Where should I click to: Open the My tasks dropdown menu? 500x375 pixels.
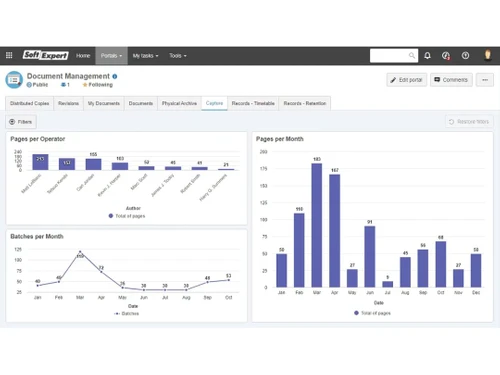click(x=145, y=56)
